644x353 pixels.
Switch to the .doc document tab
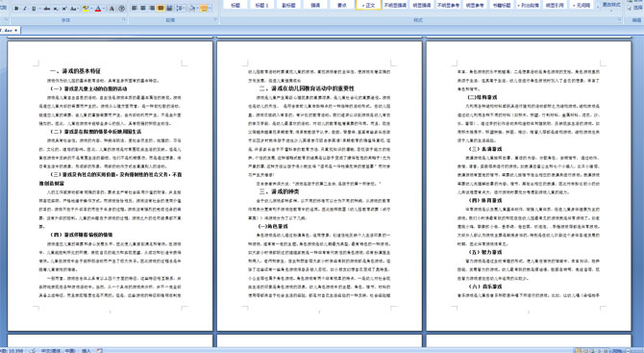(9, 31)
